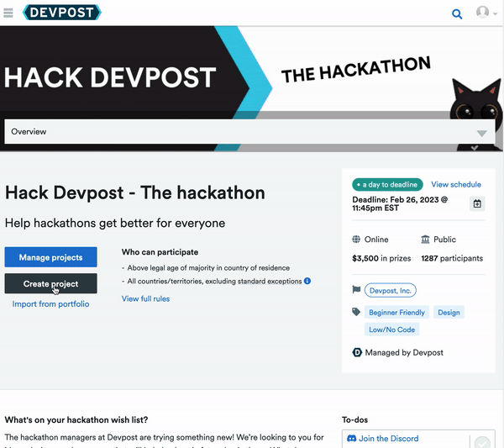Open the View schedule link
Screen dimensions: 504x448
(x=456, y=185)
